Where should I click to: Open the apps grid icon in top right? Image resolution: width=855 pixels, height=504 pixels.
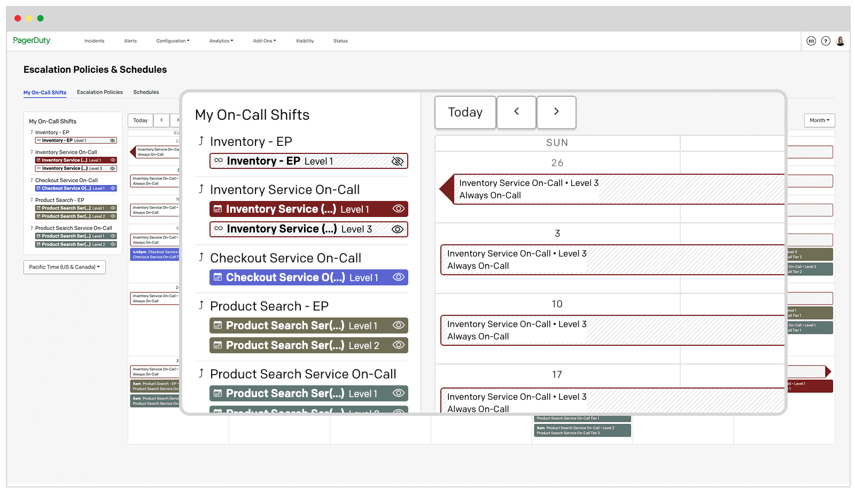811,41
